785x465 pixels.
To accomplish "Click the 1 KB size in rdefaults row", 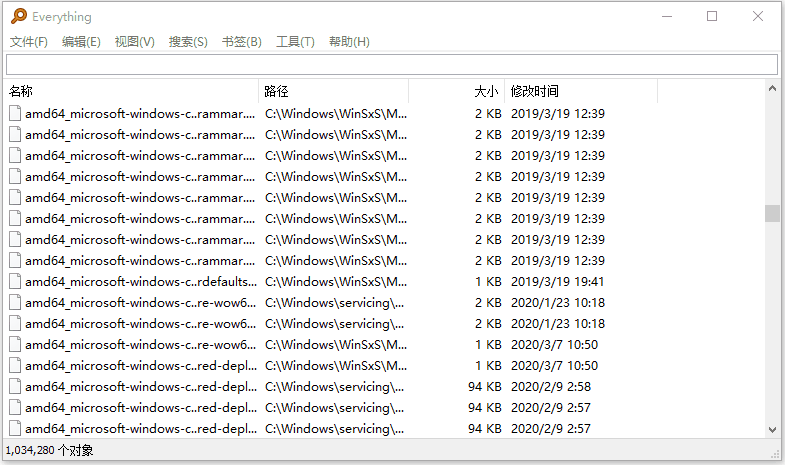I will [x=488, y=282].
